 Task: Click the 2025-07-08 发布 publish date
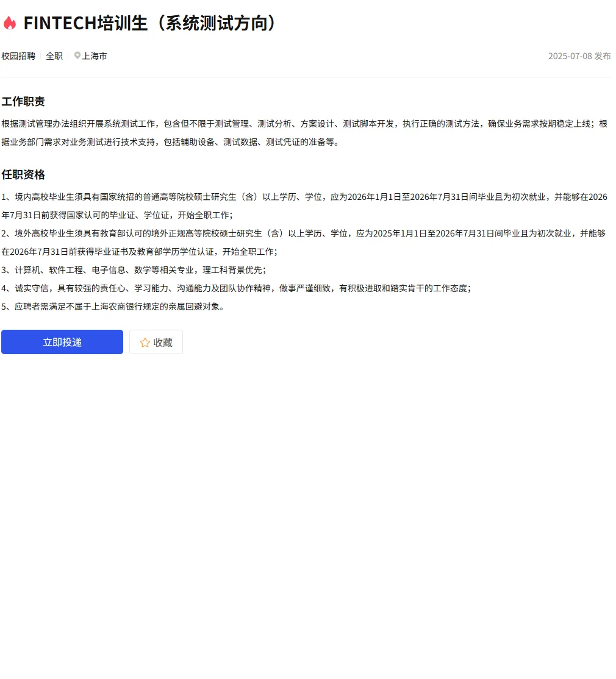coord(579,56)
